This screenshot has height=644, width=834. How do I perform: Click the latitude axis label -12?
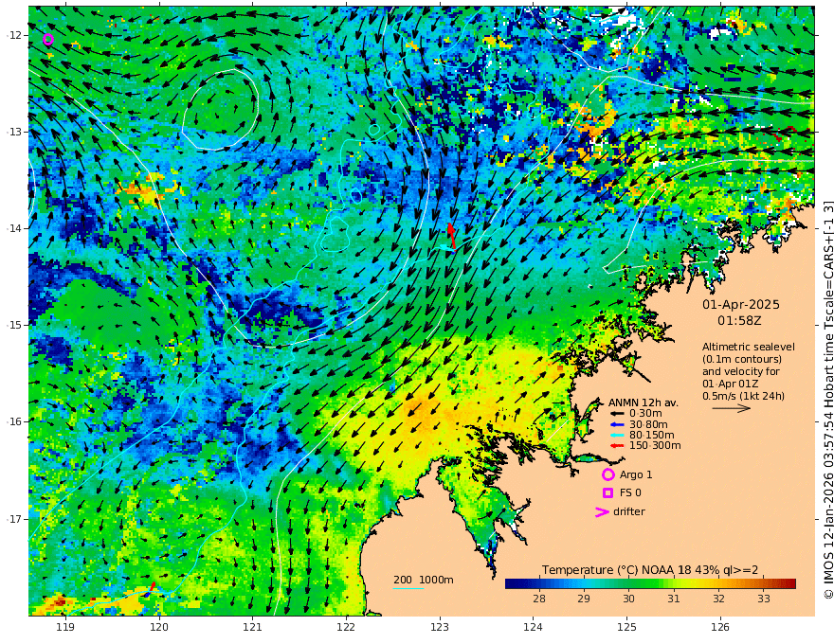[x=13, y=35]
